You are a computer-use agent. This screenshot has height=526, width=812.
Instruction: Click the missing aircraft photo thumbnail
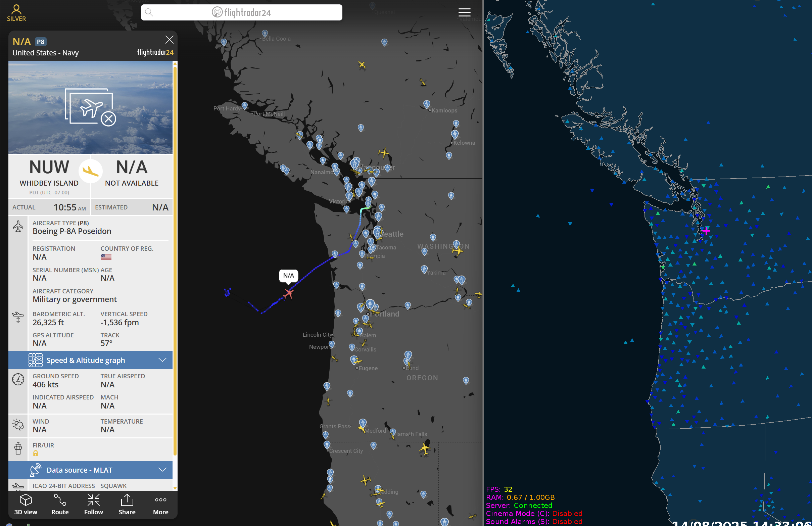(90, 107)
